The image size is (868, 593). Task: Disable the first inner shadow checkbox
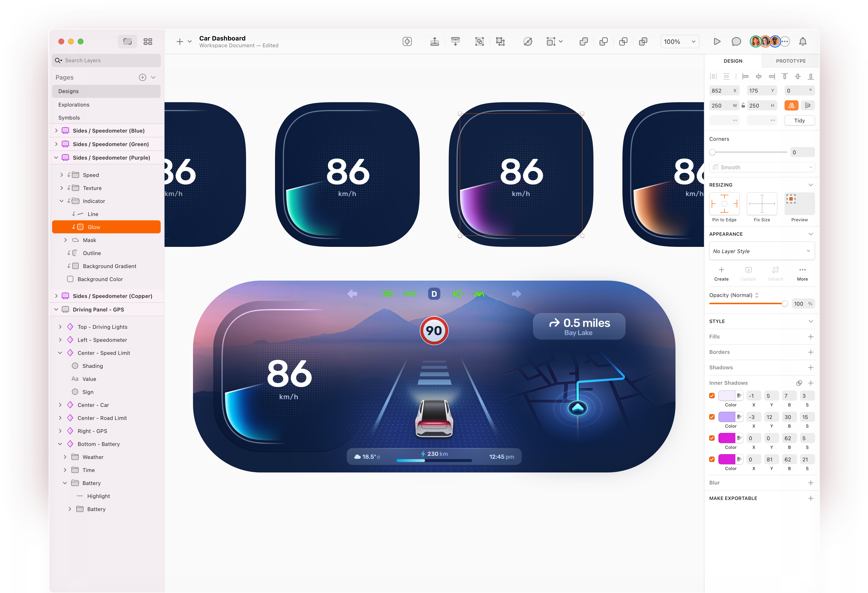point(712,396)
